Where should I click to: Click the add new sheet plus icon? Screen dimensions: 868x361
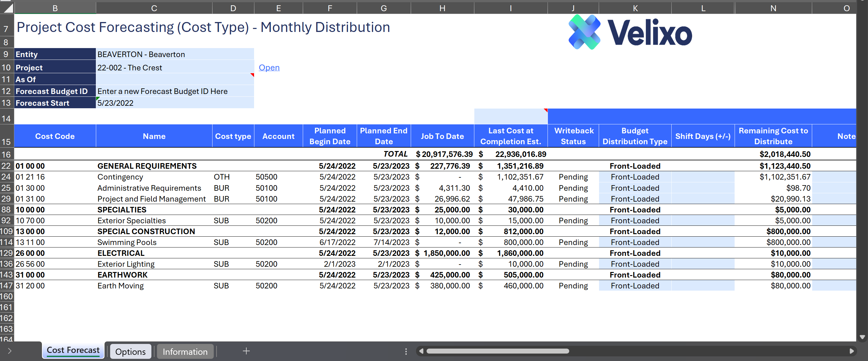(246, 351)
